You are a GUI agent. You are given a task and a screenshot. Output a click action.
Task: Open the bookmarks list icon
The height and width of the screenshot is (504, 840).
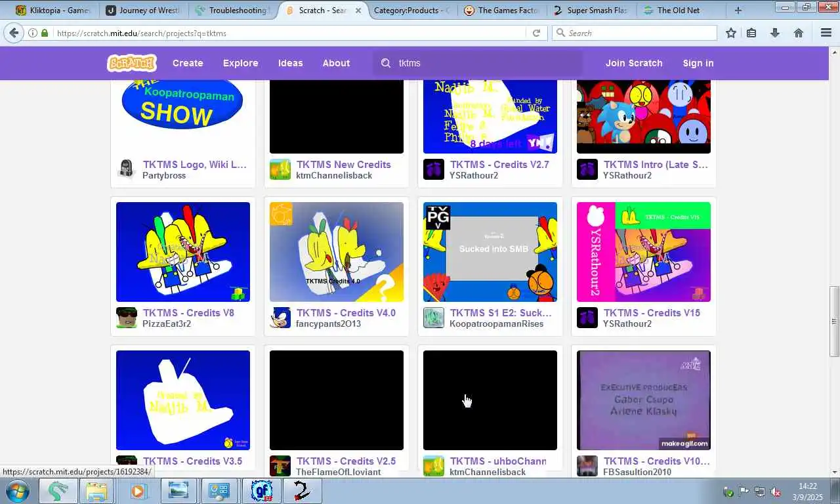coord(752,33)
